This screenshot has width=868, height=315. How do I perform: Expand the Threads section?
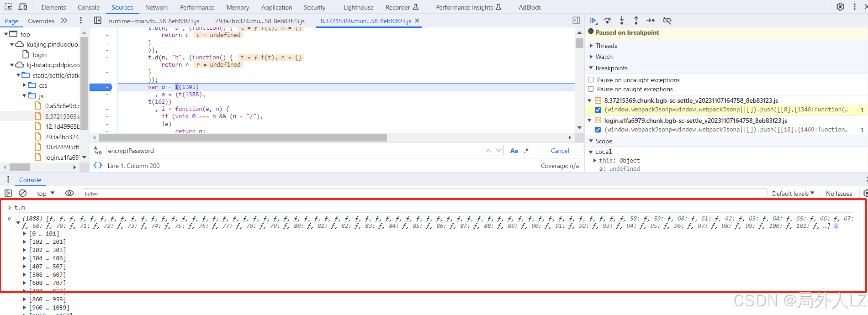point(591,46)
